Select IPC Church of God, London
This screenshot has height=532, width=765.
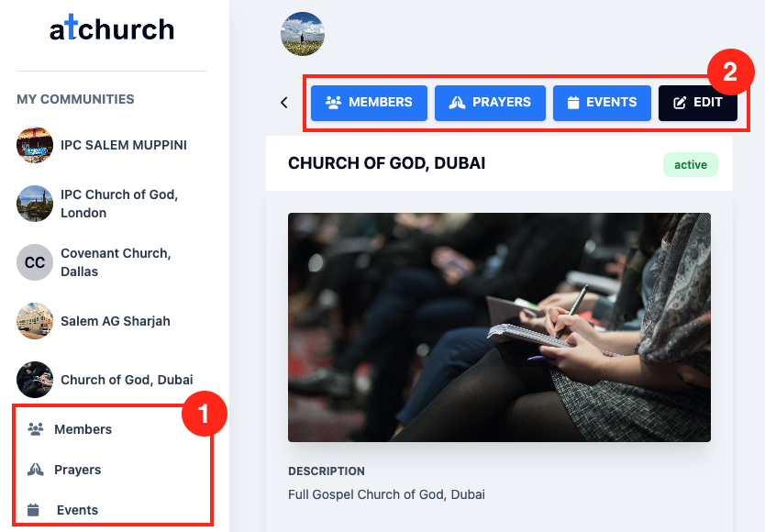(x=119, y=204)
